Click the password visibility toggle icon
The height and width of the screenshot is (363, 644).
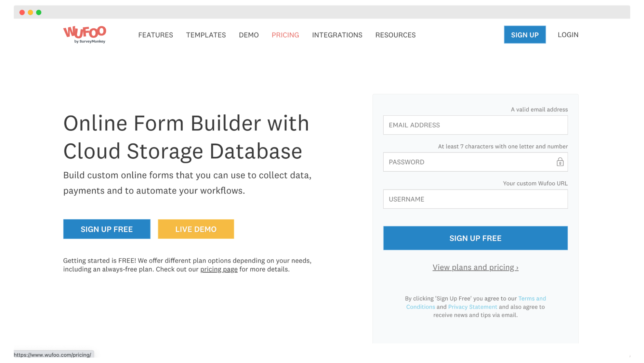coord(560,162)
